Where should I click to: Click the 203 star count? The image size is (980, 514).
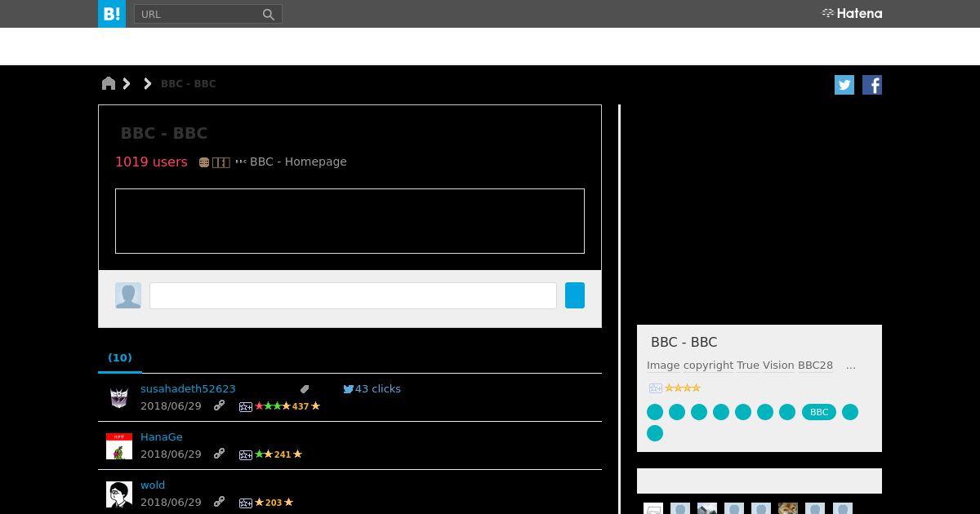(274, 503)
